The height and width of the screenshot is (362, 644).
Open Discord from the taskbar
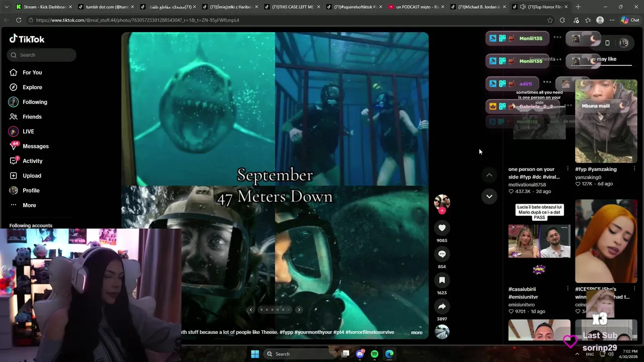tap(360, 354)
